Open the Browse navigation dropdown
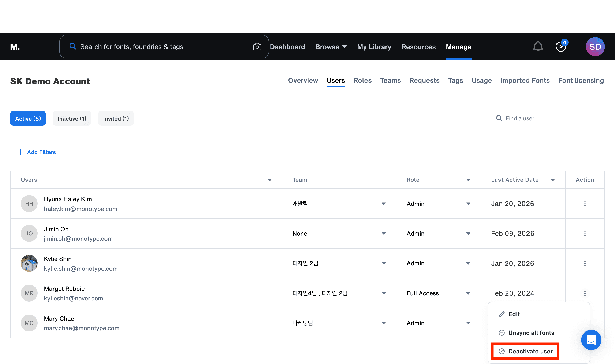This screenshot has width=615, height=364. (x=331, y=47)
